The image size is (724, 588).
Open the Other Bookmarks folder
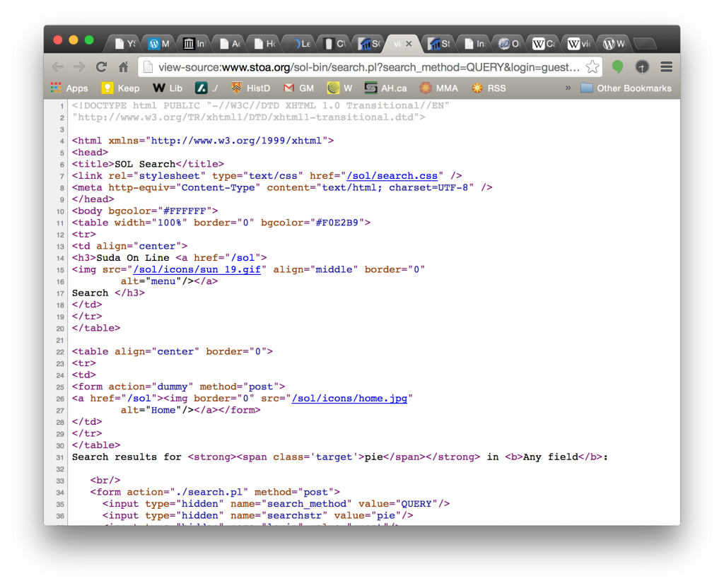point(626,88)
